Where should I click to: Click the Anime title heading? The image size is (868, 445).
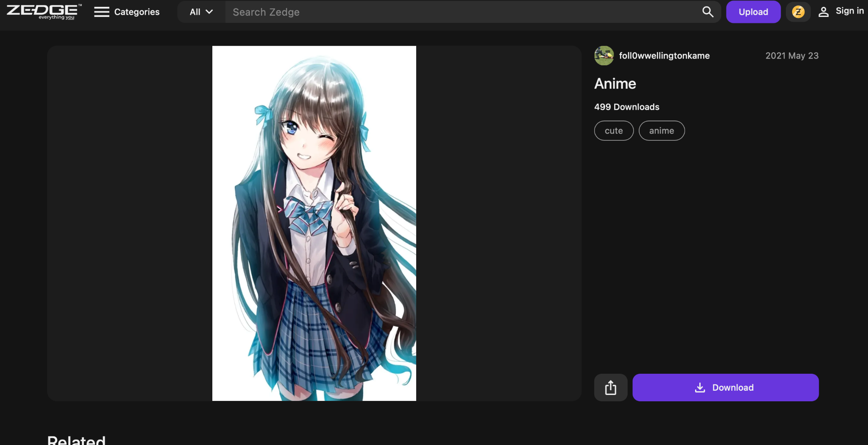[x=615, y=84]
